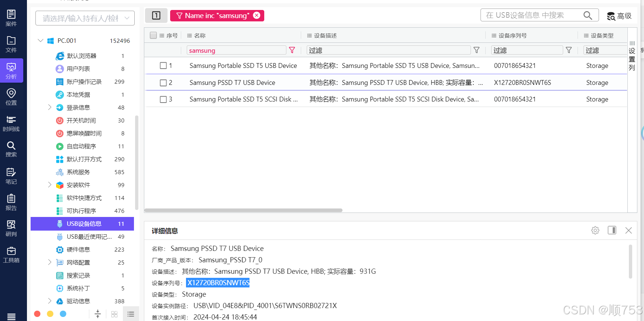Open the 工具箱 (Toolbox) sidebar section

tap(11, 255)
